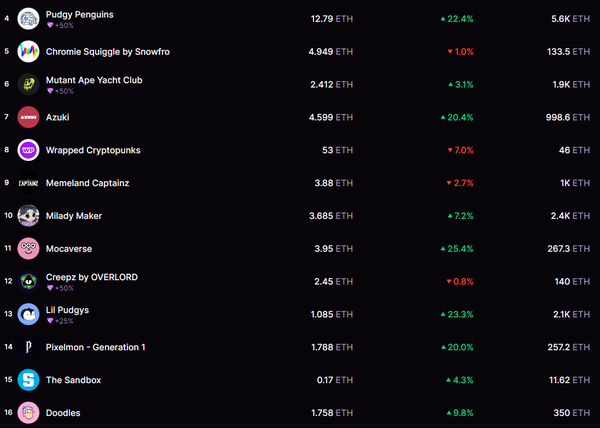Click the Memeland Captainz logo
This screenshot has width=600, height=428.
[x=29, y=183]
